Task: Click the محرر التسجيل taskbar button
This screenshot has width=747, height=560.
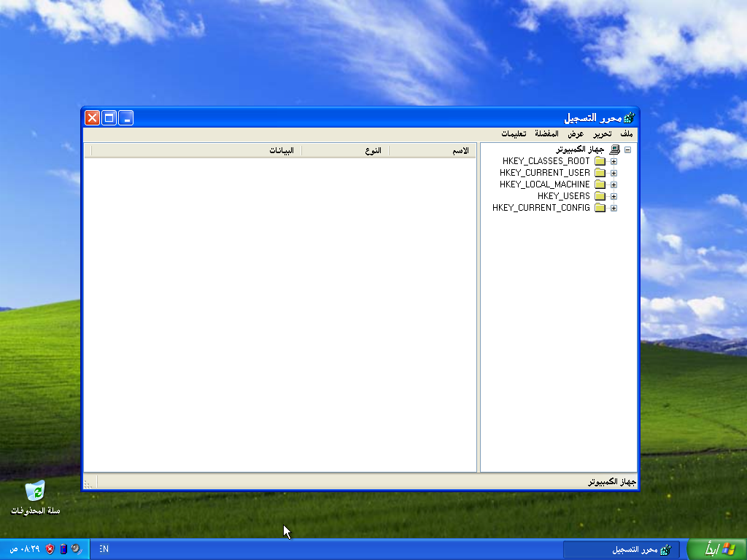Action: click(x=622, y=550)
